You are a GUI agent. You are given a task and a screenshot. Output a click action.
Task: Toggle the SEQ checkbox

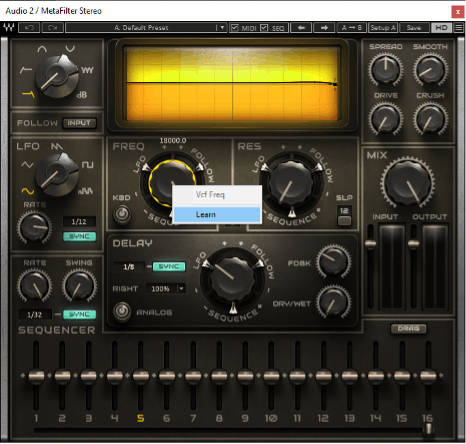pos(264,27)
